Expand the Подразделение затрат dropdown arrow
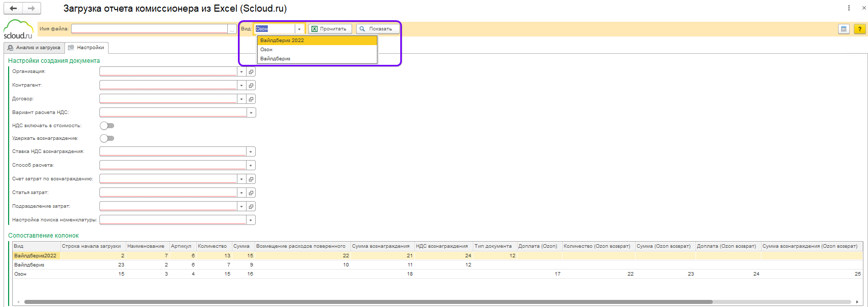This screenshot has height=307, width=868. 241,206
